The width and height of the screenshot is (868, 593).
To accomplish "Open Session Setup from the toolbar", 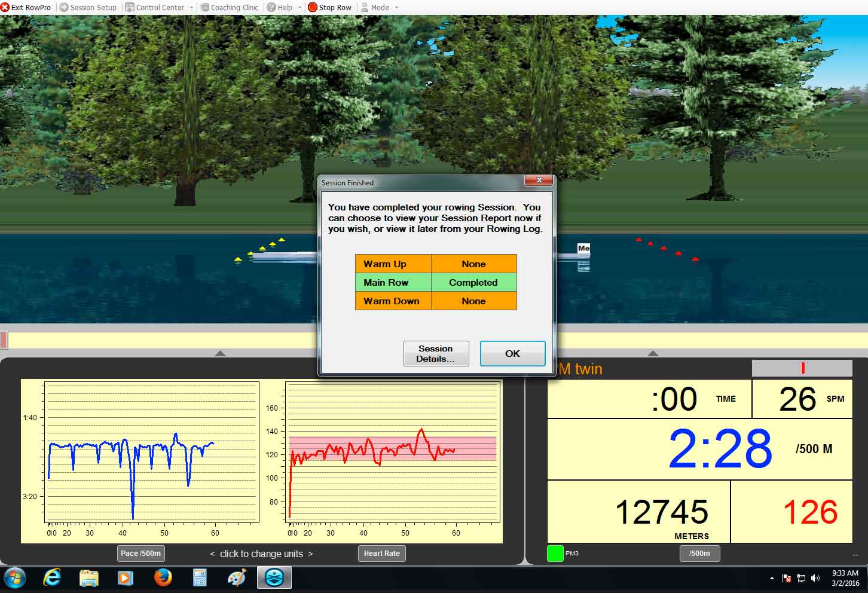I will click(x=88, y=7).
